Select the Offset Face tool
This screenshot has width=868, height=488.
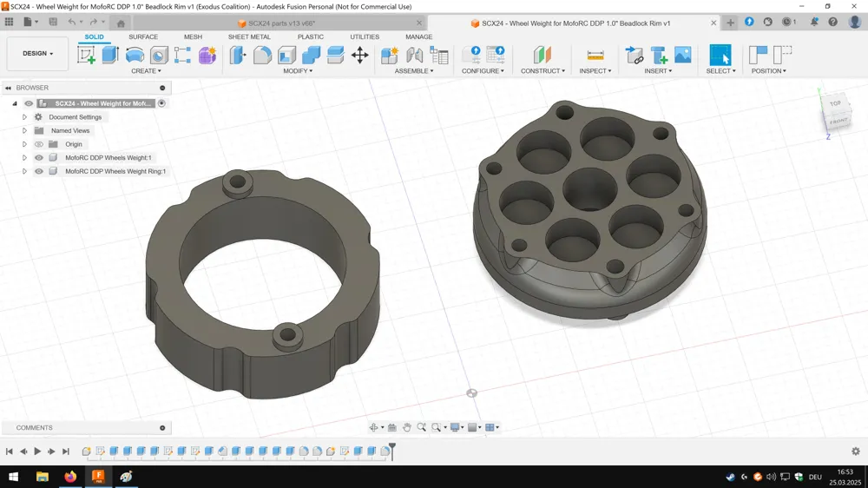click(x=335, y=55)
